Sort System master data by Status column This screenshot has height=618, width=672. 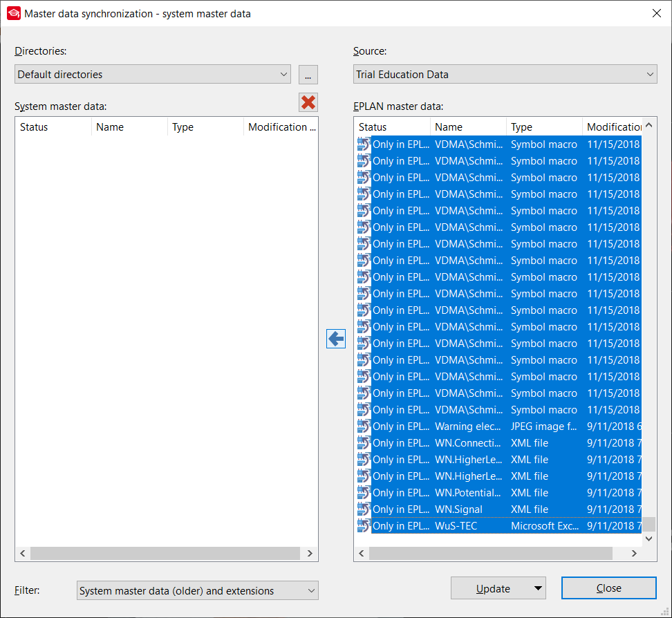[53, 127]
